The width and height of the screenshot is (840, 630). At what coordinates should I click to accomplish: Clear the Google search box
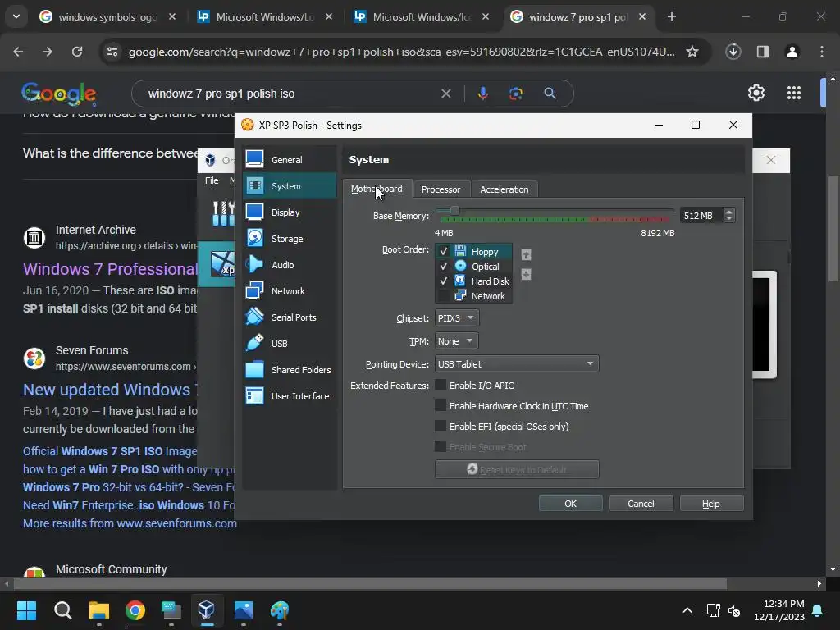[x=445, y=94]
